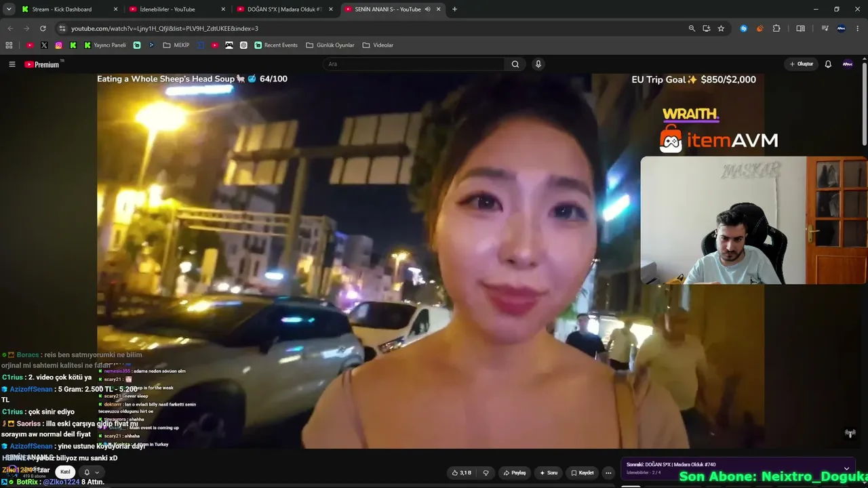Dislike the video with thumbs-down

[x=486, y=472]
